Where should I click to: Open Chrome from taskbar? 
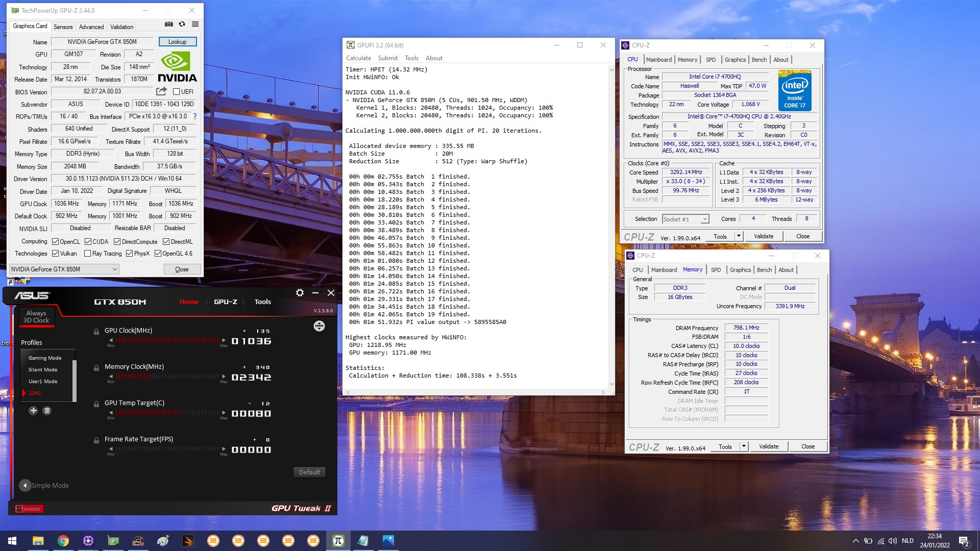pos(63,541)
